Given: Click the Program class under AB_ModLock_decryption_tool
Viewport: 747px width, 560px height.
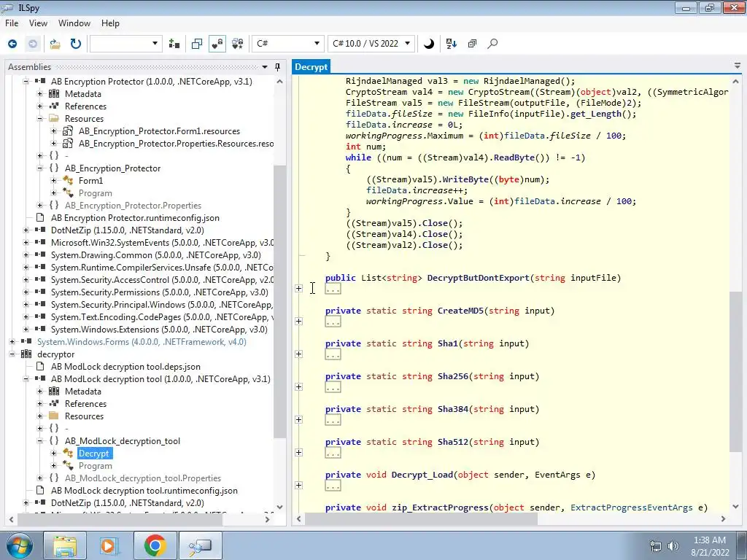Looking at the screenshot, I should click(x=96, y=466).
